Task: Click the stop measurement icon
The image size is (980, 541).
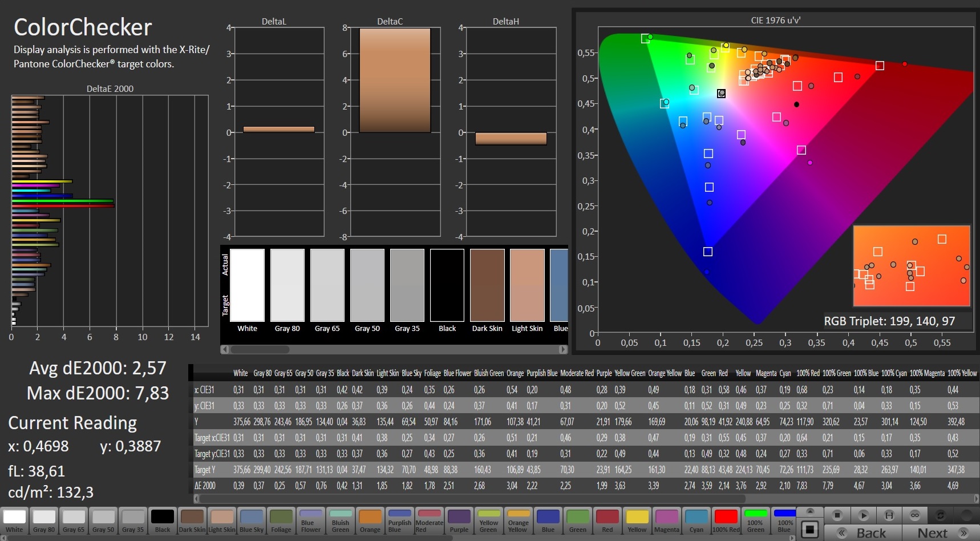Action: pos(837,515)
